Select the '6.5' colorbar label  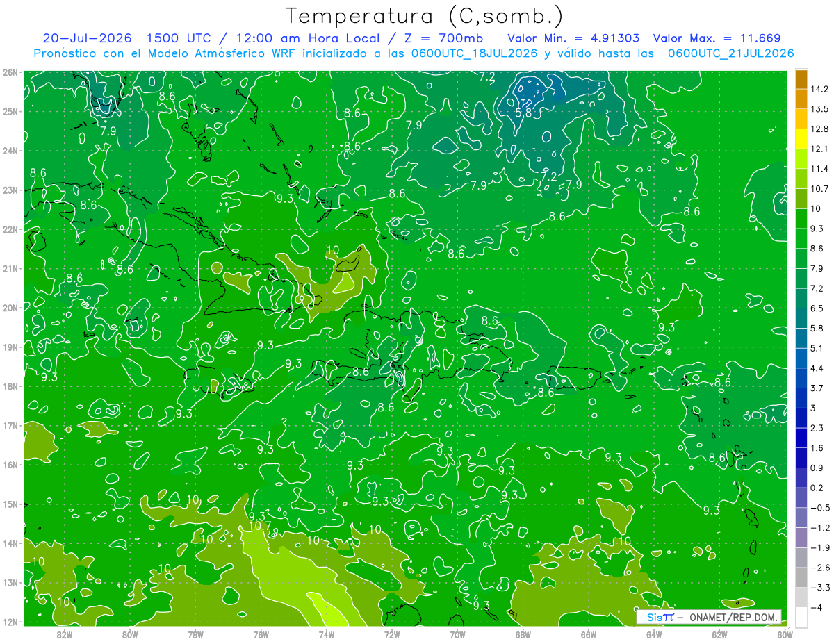tap(817, 308)
